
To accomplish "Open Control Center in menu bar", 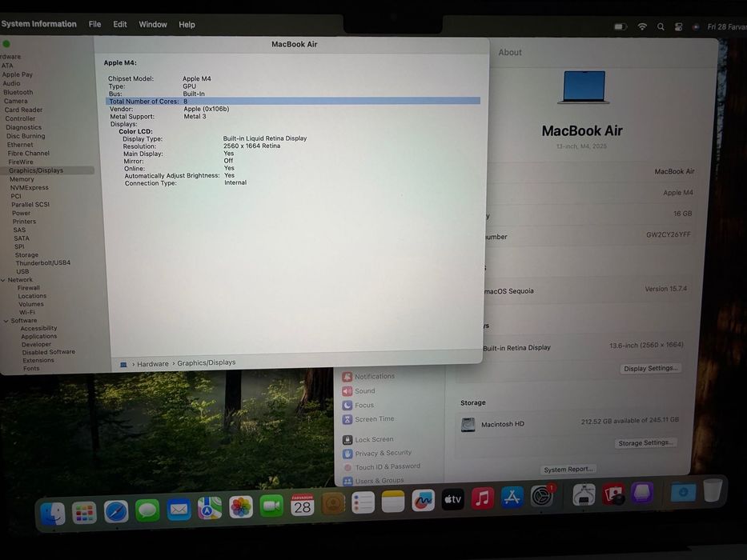I will point(678,26).
